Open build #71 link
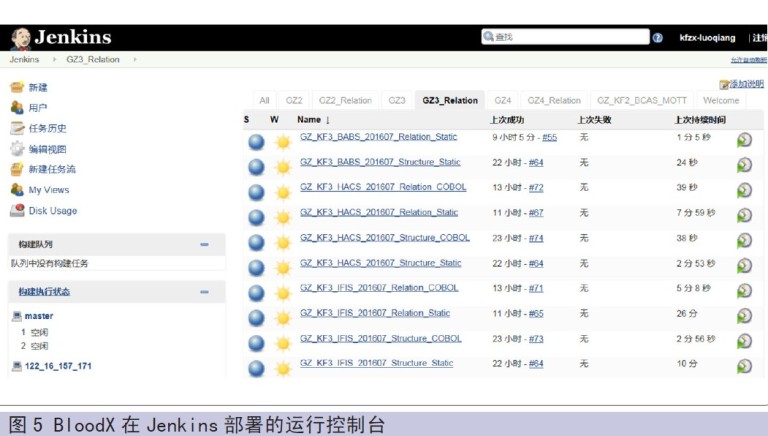The height and width of the screenshot is (436, 768). [536, 289]
